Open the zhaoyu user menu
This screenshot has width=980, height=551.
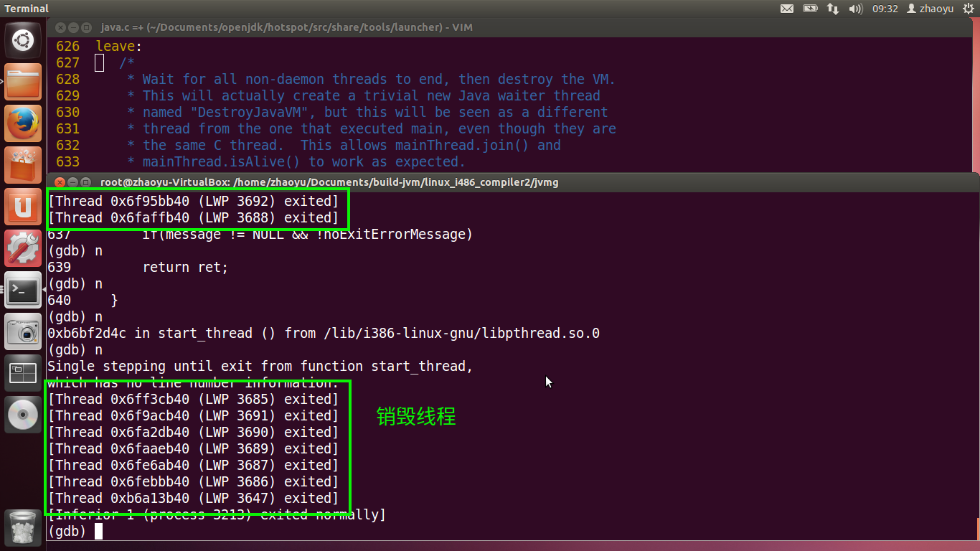point(930,9)
